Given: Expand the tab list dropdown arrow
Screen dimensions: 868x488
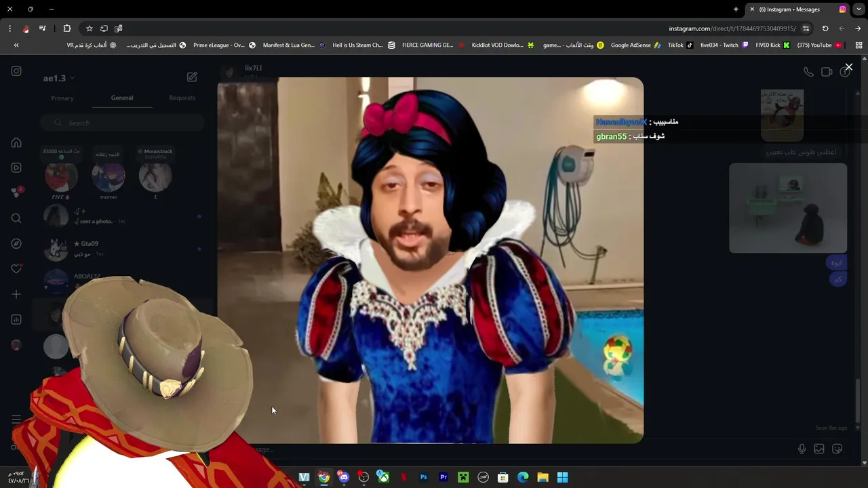Looking at the screenshot, I should click(x=859, y=9).
